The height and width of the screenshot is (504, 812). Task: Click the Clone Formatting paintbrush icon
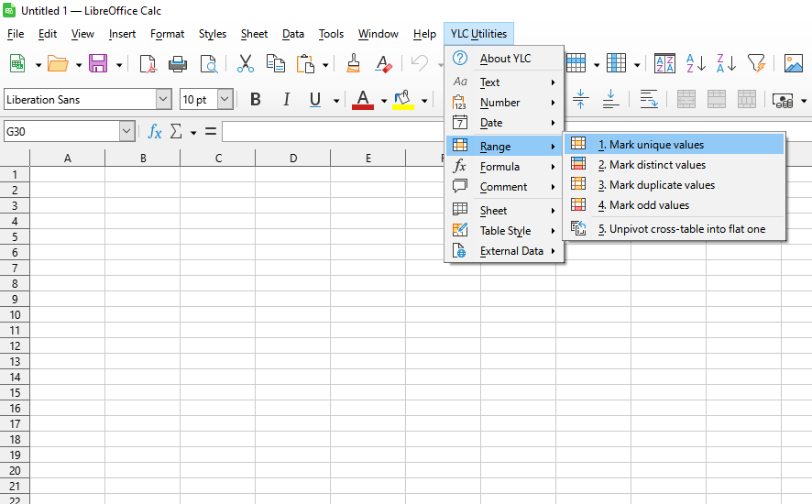tap(354, 63)
